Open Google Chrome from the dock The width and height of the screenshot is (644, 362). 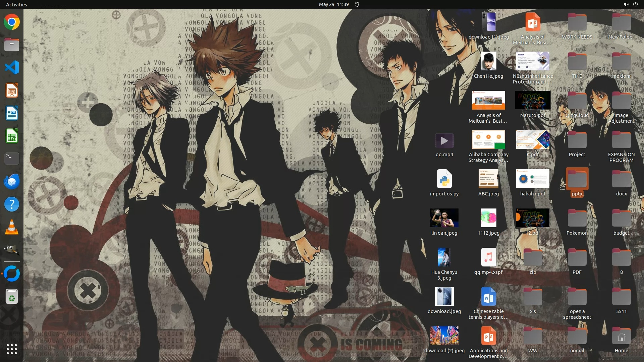(x=12, y=22)
